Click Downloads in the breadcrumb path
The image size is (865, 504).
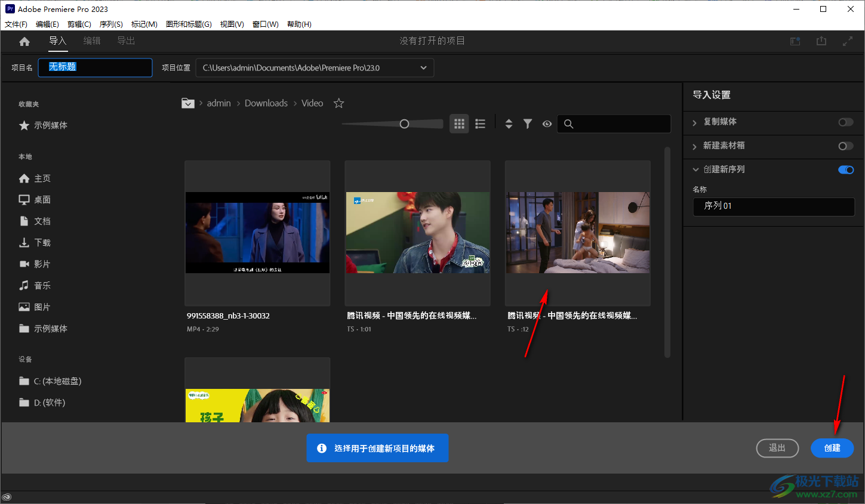[x=266, y=103]
